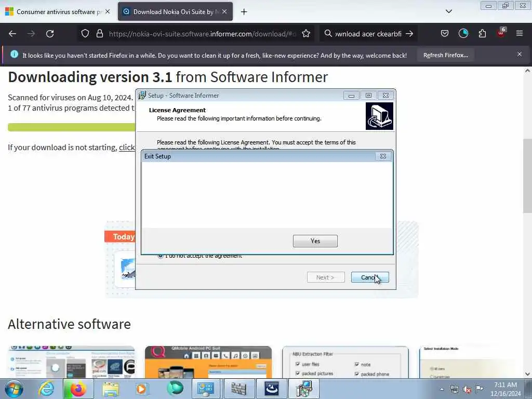Screen dimensions: 532x399
Task: Open taskbar clock and date
Action: point(505,389)
